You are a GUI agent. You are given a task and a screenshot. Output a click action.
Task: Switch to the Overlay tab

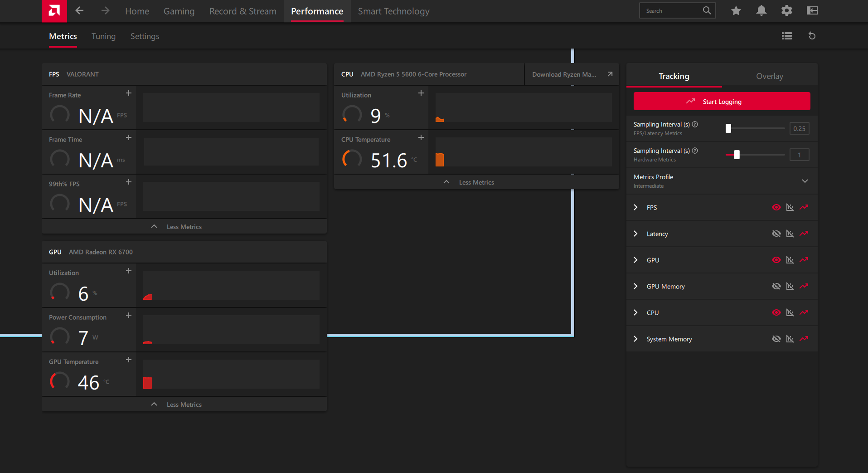click(770, 76)
